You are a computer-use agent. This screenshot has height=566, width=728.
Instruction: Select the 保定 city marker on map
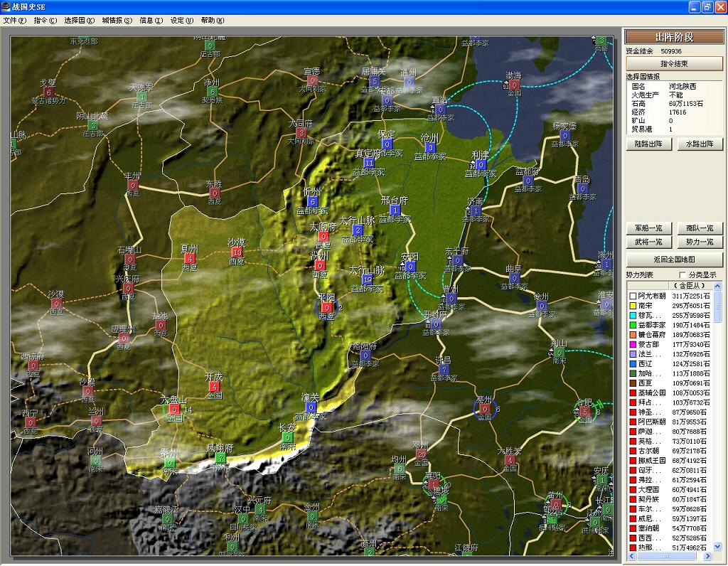(387, 144)
